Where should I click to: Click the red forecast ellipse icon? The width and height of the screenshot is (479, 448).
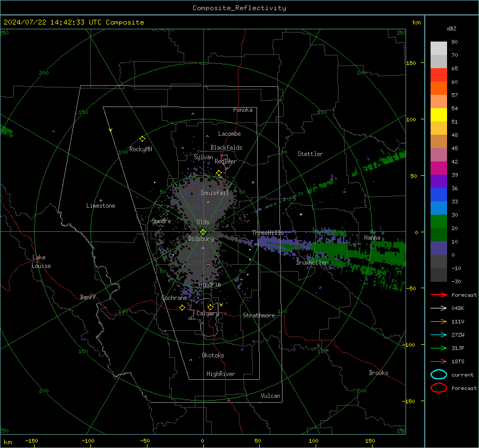[439, 388]
